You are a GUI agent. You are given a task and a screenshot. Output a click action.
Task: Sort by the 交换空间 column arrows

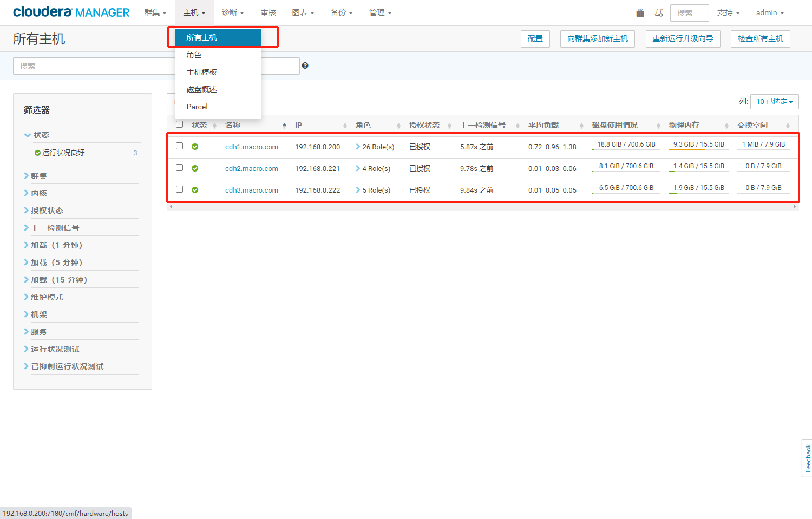click(788, 126)
